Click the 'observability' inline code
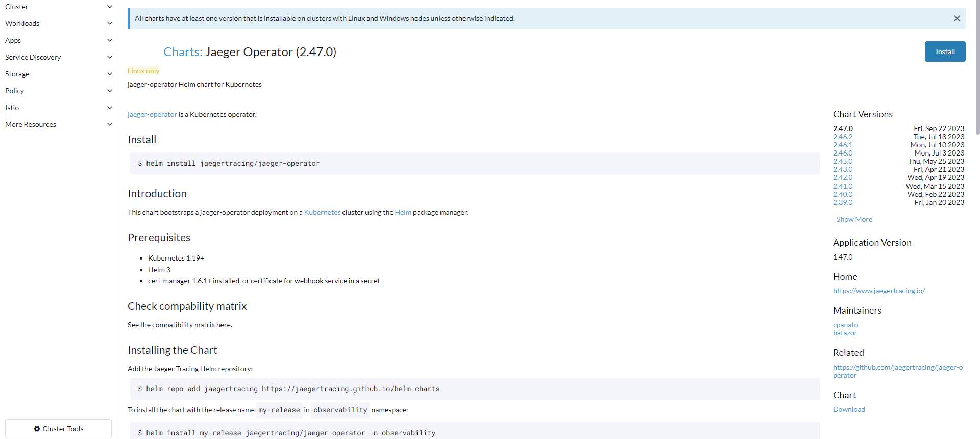This screenshot has height=439, width=980. pos(340,410)
